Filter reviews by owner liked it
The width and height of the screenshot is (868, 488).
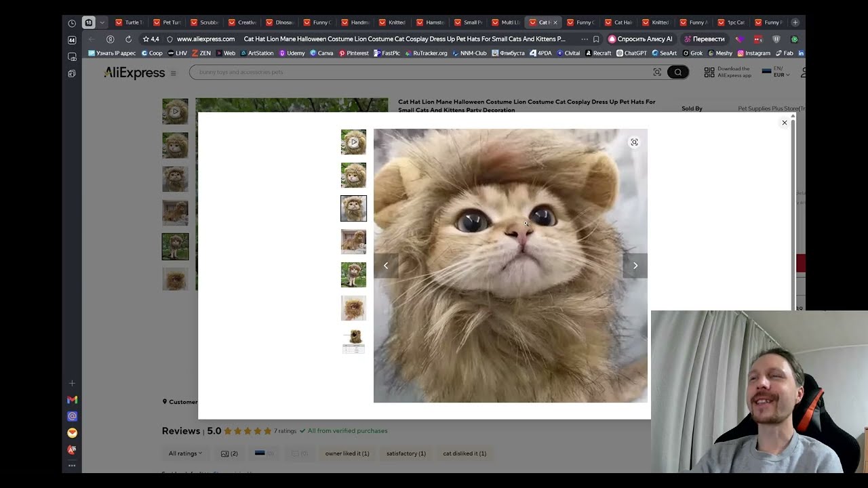click(x=347, y=453)
